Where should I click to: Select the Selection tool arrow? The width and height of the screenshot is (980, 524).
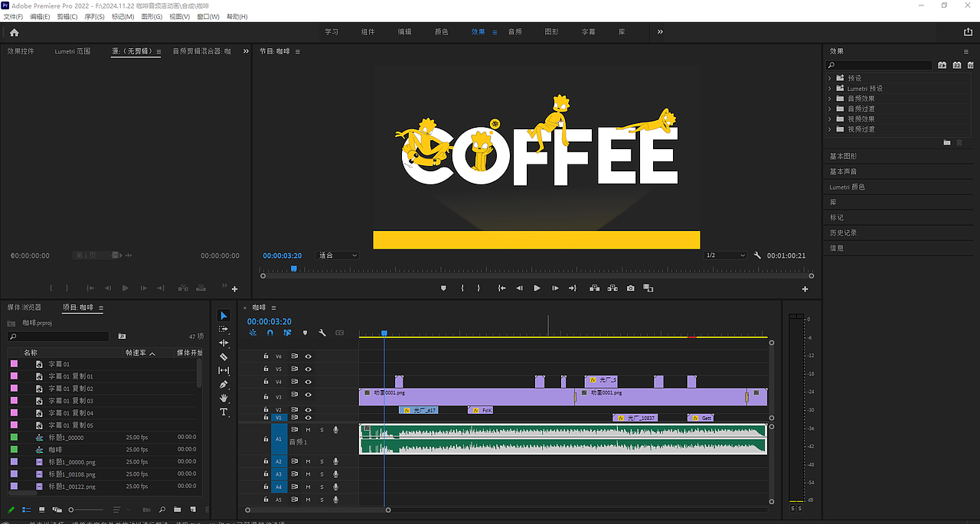pyautogui.click(x=224, y=316)
